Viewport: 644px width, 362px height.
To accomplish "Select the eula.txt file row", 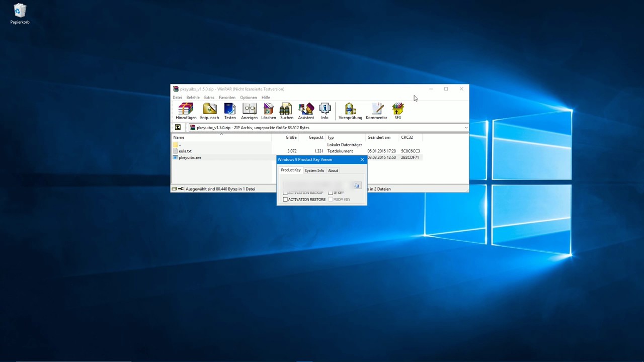I will pyautogui.click(x=297, y=151).
